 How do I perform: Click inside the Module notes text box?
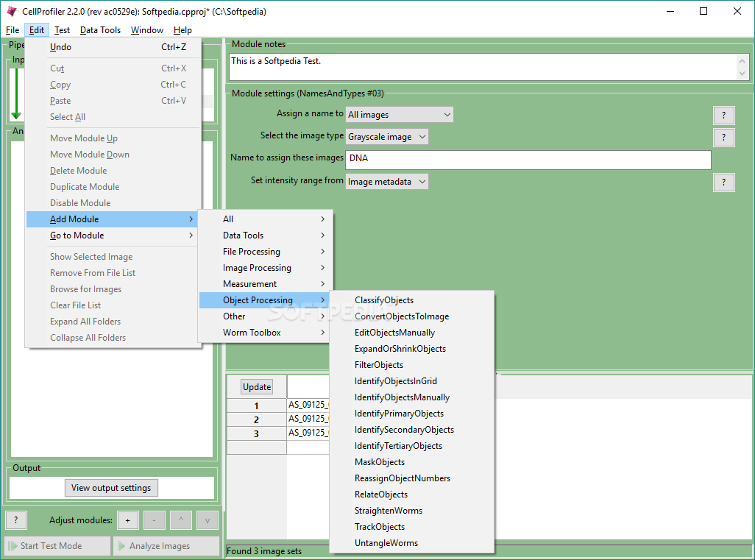click(x=483, y=66)
